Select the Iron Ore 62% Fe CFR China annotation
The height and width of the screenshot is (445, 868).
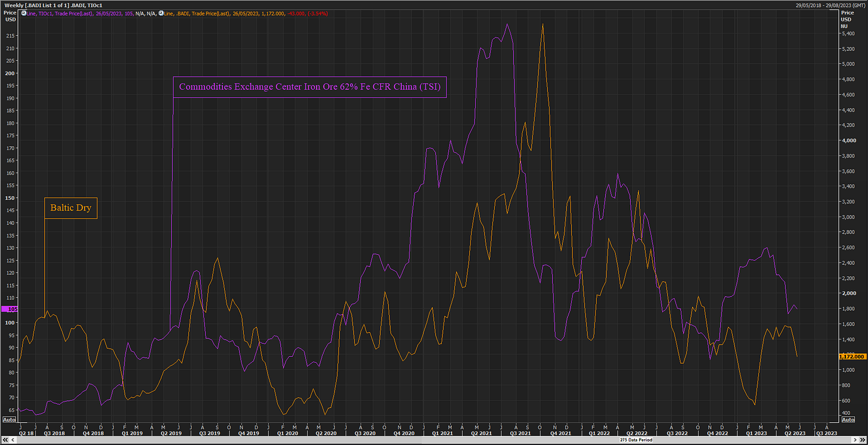click(309, 86)
